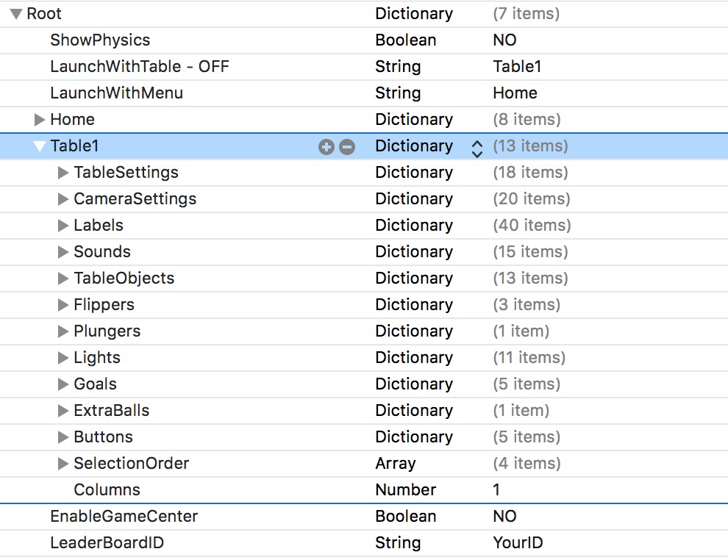Expand the Home dictionary
728x560 pixels.
tap(40, 119)
